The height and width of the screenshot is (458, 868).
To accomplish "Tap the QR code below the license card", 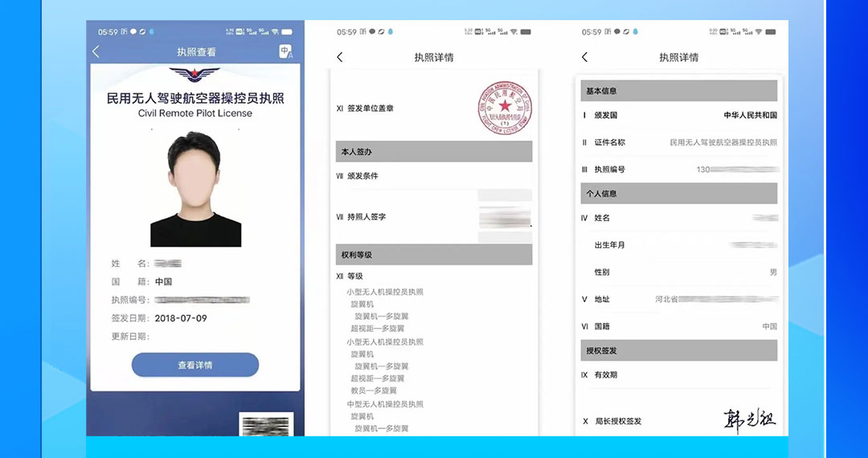I will click(266, 425).
